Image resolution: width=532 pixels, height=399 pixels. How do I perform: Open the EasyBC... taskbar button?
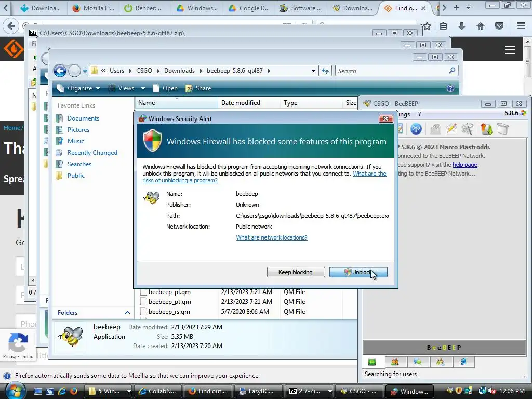pyautogui.click(x=259, y=391)
